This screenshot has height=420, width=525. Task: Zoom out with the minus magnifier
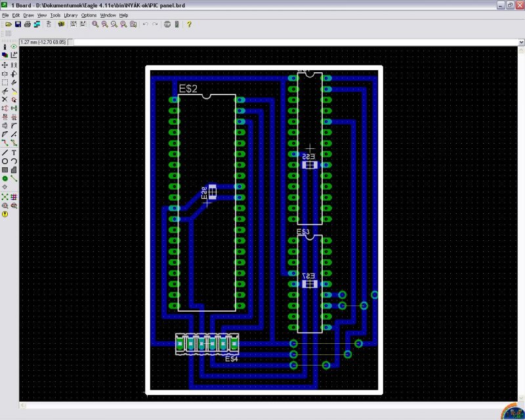tap(114, 24)
